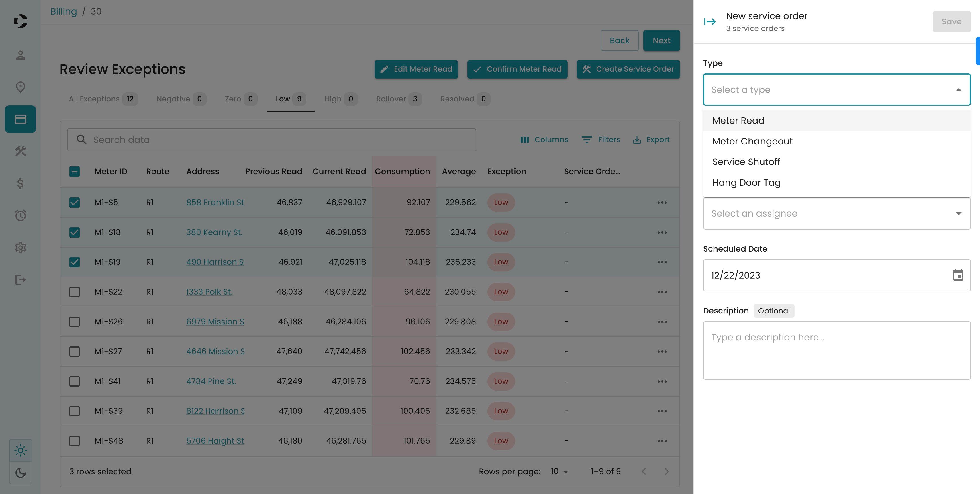Click the Description text area

(x=836, y=350)
